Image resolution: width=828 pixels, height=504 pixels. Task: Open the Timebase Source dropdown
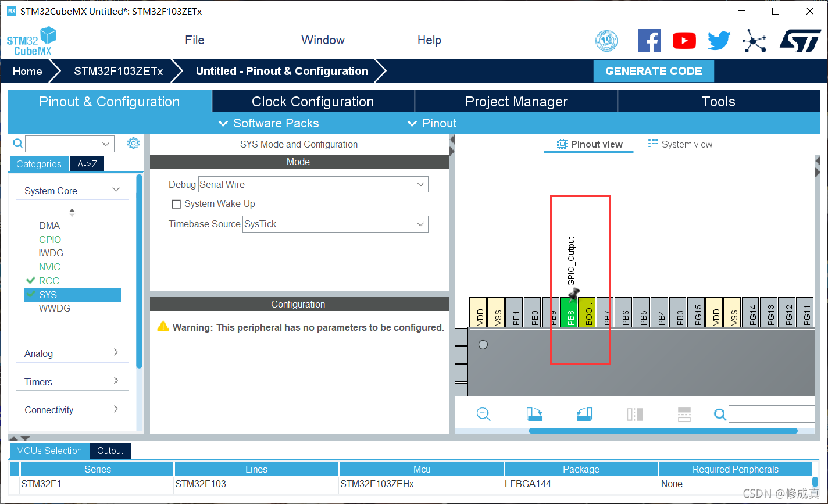click(335, 224)
